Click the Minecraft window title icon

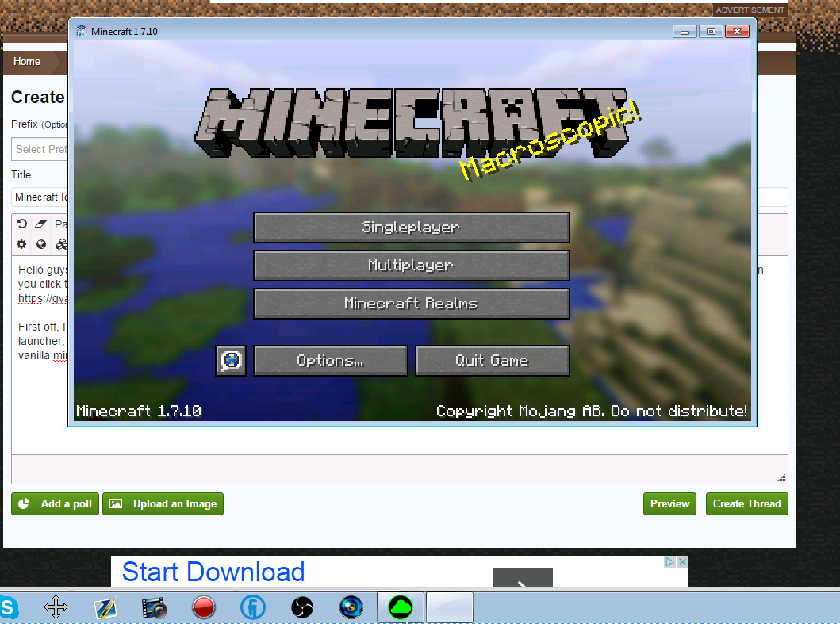[82, 31]
